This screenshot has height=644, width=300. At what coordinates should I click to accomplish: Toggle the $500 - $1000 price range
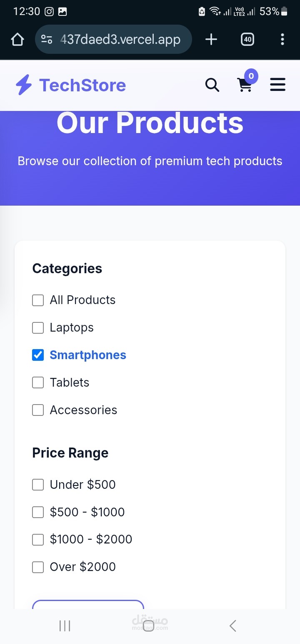coord(38,512)
